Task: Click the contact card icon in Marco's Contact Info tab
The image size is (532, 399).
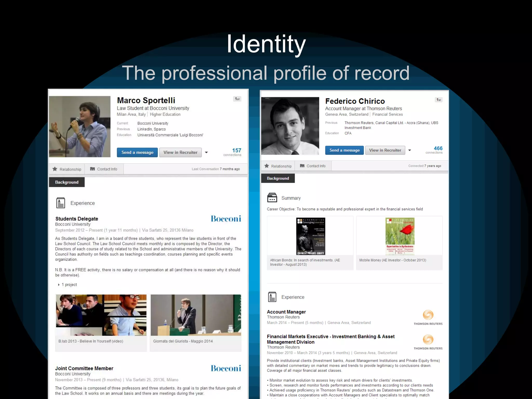Action: coord(92,169)
